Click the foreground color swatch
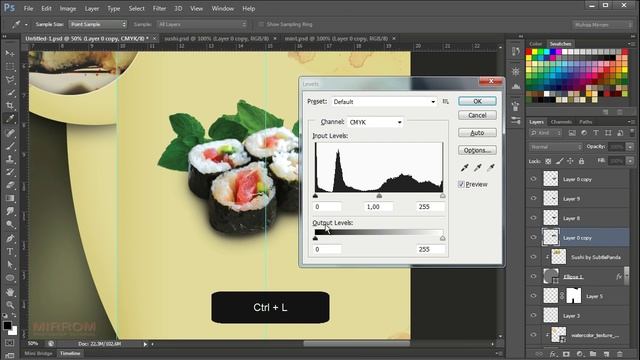 click(x=7, y=325)
